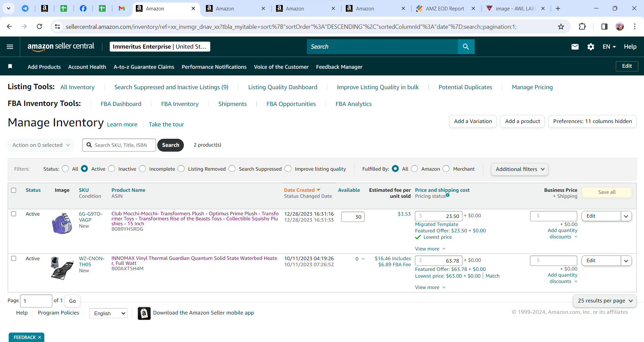Click the search magnifier button in header
This screenshot has height=342, width=644.
tap(466, 47)
